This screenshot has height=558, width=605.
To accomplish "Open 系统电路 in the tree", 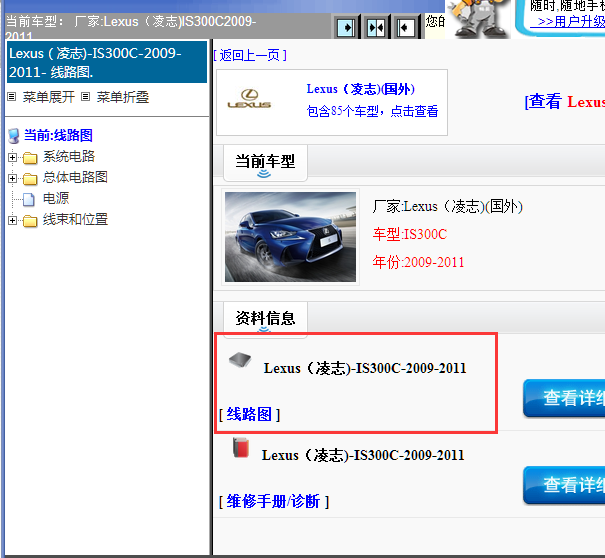I will pyautogui.click(x=69, y=156).
